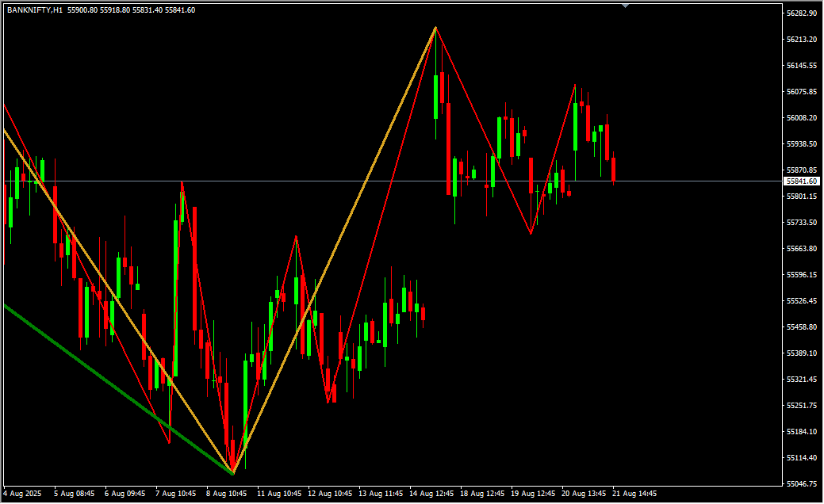Click the lowest zigzag bottom near 55114.40
The width and height of the screenshot is (824, 504).
coord(232,473)
